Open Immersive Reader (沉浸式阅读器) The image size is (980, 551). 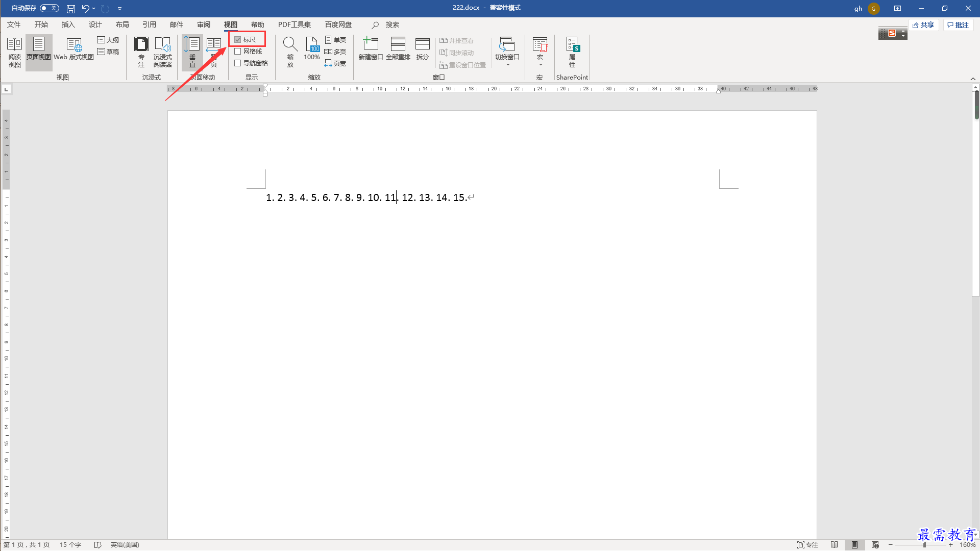point(163,52)
